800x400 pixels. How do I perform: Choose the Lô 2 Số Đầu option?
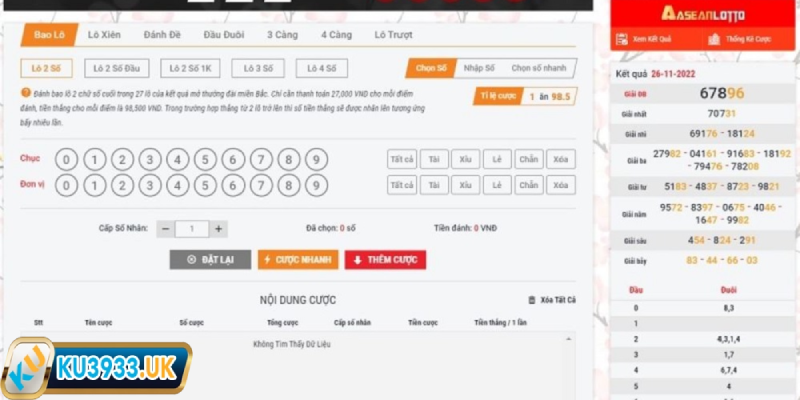point(117,68)
